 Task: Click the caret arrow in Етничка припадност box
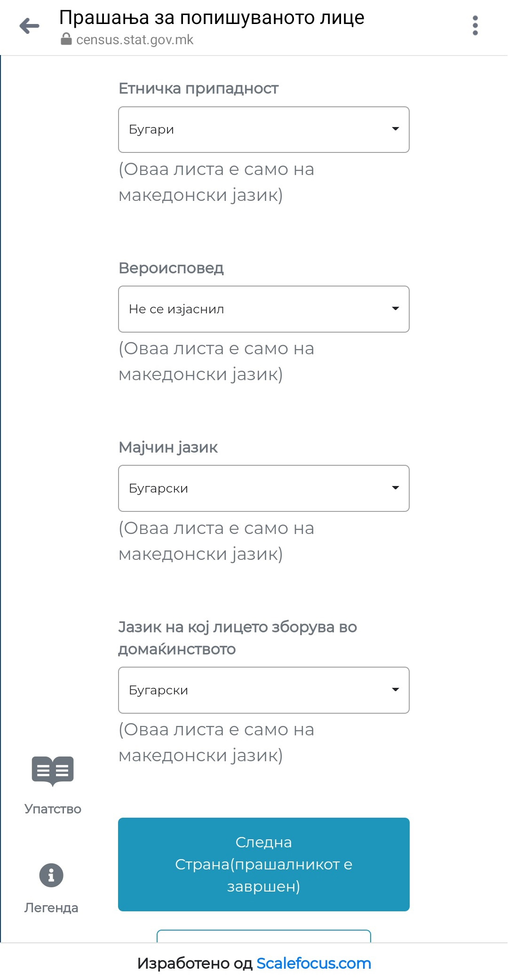tap(396, 129)
